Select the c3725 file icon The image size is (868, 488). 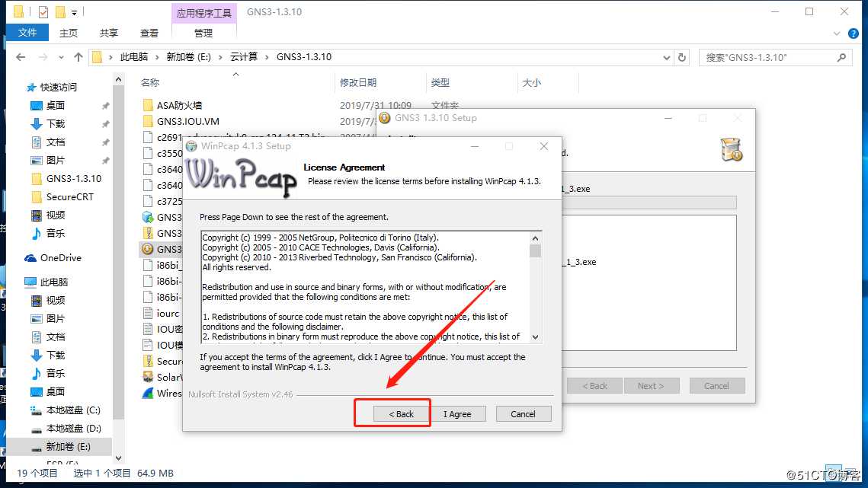pos(148,202)
